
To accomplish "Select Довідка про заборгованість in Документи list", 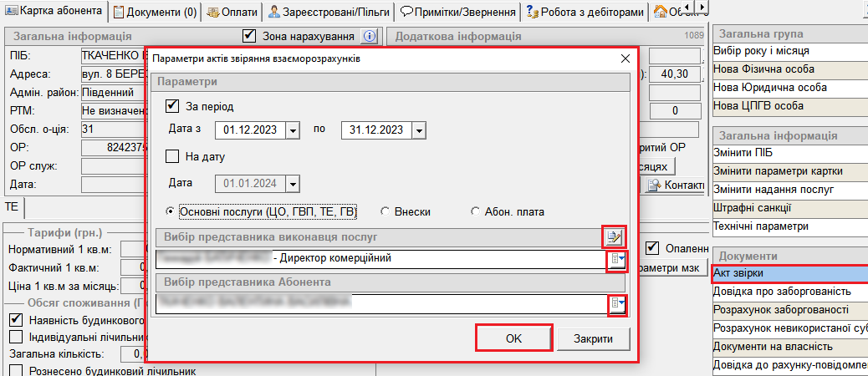I will 782,292.
